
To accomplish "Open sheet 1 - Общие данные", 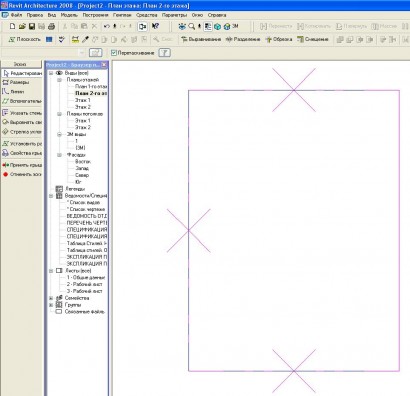I will pos(86,278).
